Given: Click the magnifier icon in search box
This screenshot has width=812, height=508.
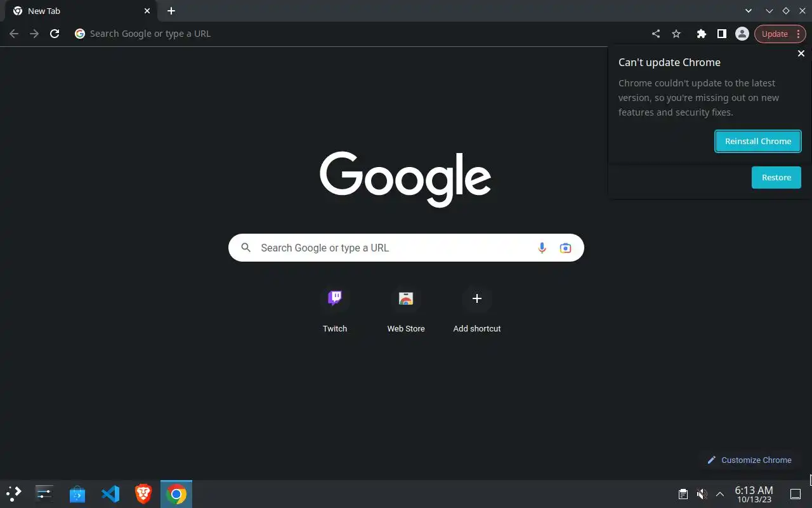Looking at the screenshot, I should click(x=246, y=248).
